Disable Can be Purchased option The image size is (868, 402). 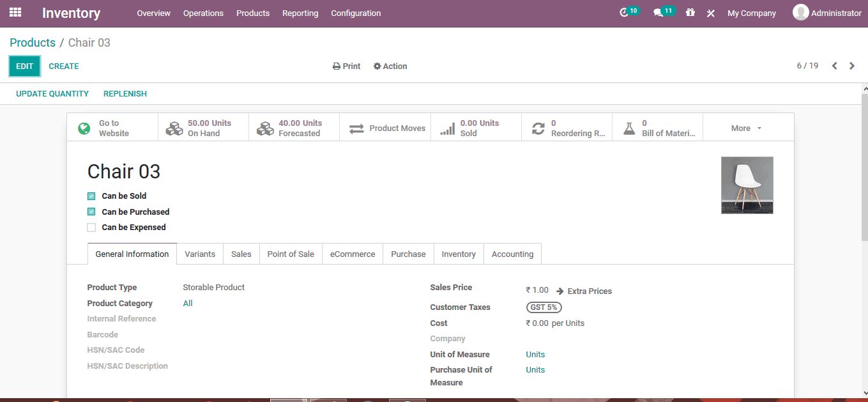(x=91, y=212)
